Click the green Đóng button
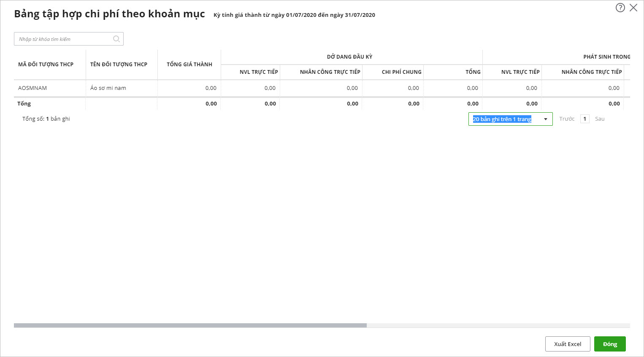 click(x=610, y=344)
